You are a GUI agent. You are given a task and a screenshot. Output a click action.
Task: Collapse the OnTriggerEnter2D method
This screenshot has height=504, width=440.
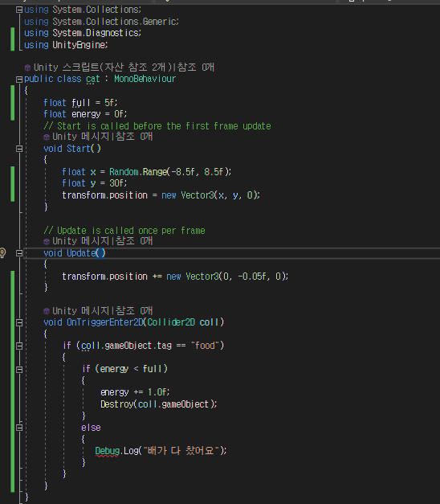[x=19, y=322]
